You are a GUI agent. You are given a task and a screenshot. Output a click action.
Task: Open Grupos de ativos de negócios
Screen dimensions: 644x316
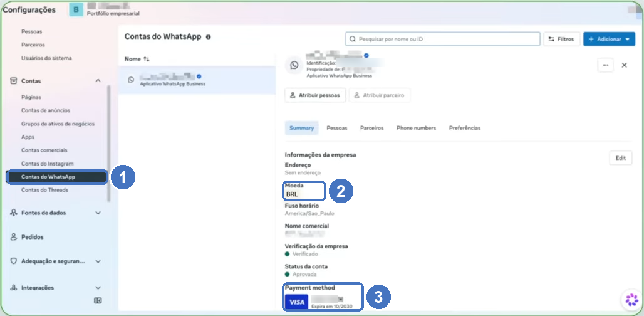click(x=58, y=124)
